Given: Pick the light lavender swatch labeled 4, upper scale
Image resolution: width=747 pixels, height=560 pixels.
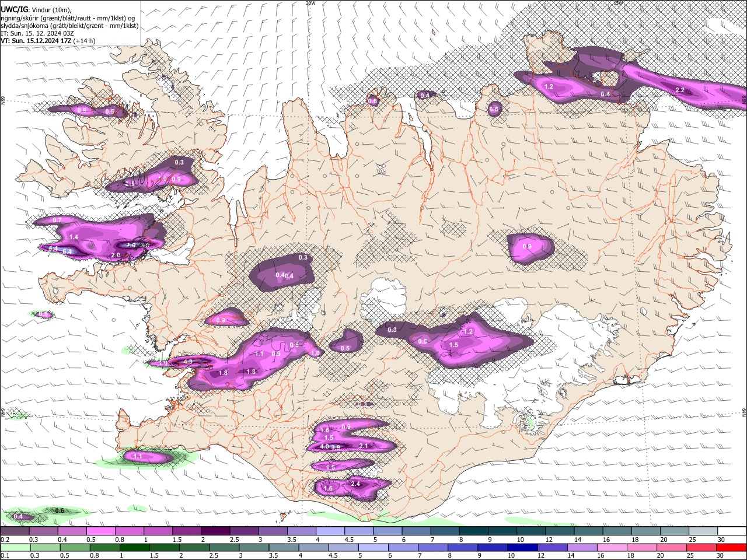Looking at the screenshot, I should click(330, 531).
